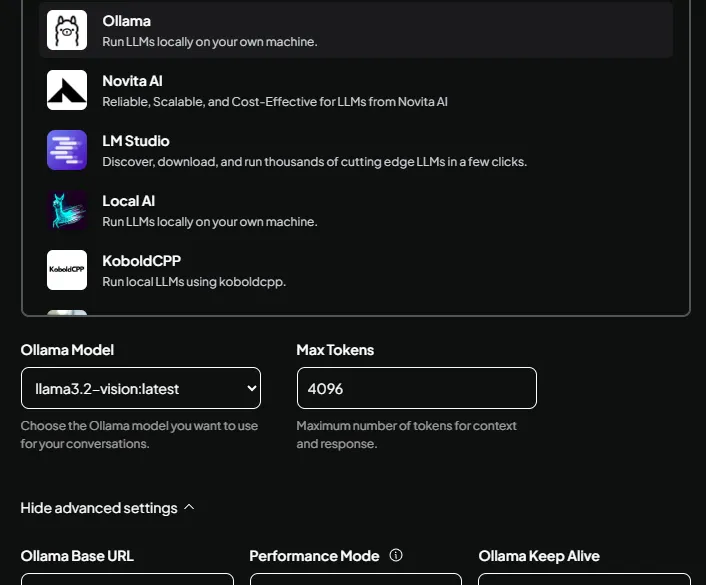Click 'Choose the Ollama model' help text

(140, 435)
